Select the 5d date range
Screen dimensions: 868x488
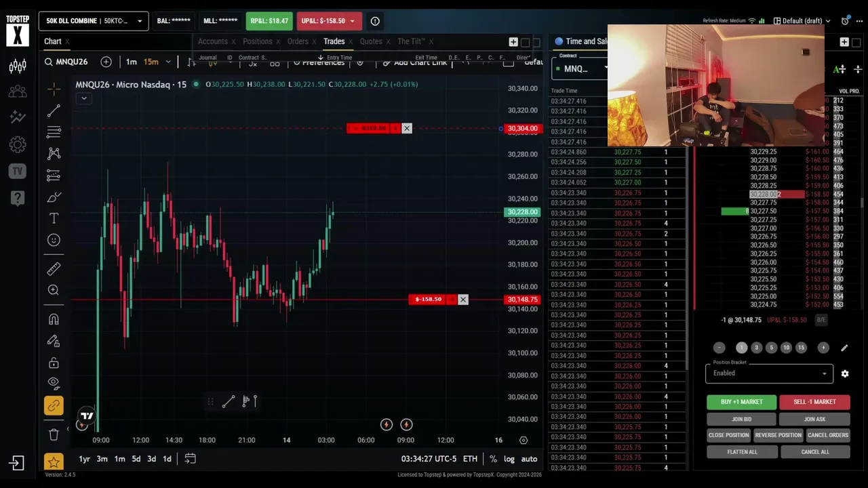click(x=136, y=459)
